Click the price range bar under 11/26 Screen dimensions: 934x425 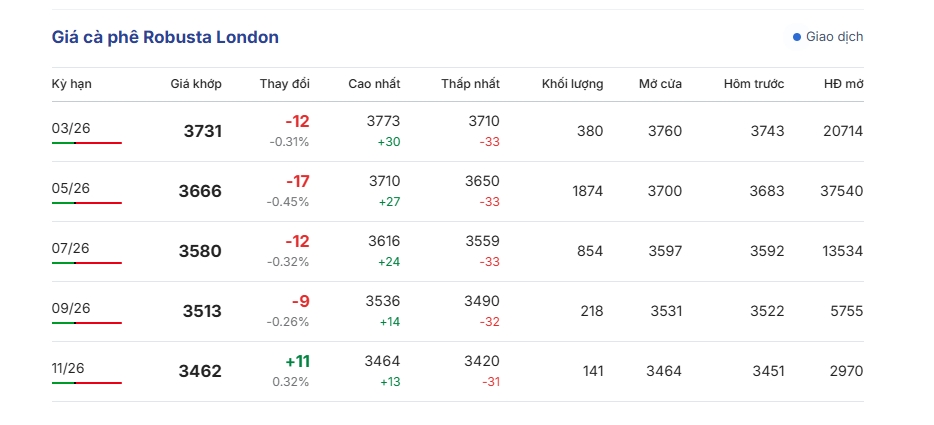(x=87, y=383)
